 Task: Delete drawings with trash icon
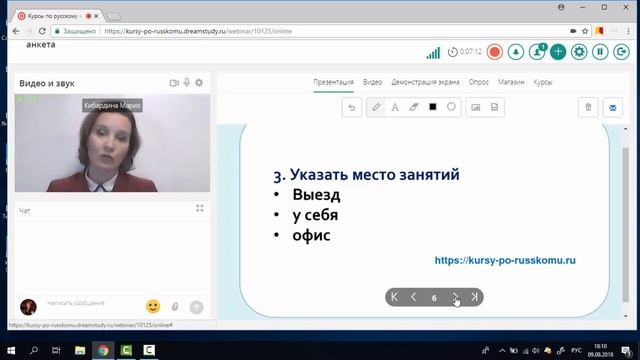pos(588,107)
